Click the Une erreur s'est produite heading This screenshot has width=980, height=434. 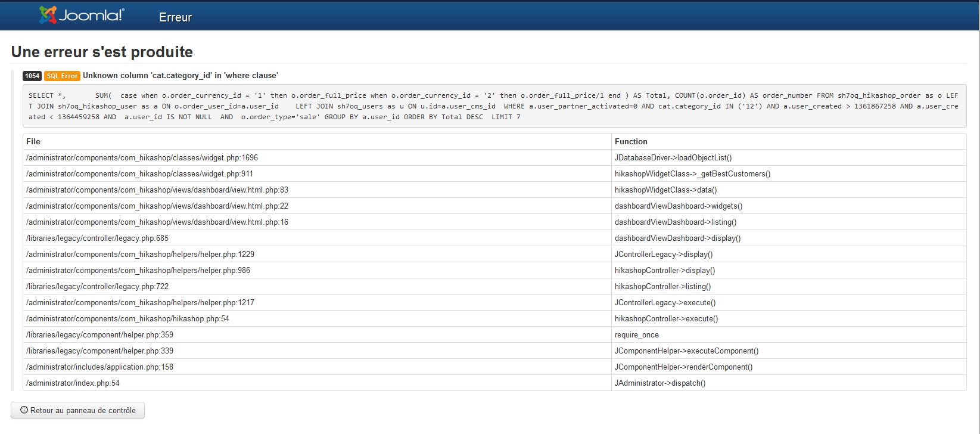102,52
